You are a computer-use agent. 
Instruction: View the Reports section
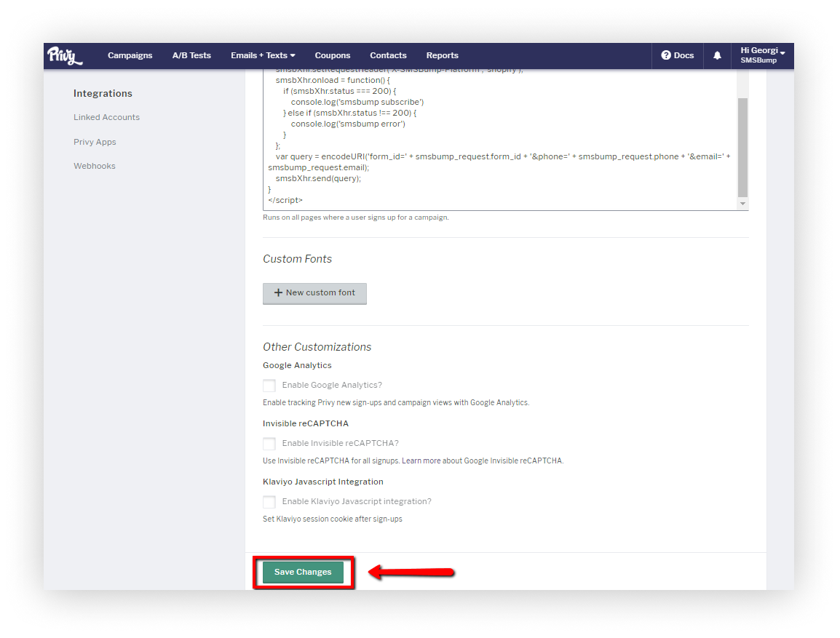(x=443, y=56)
